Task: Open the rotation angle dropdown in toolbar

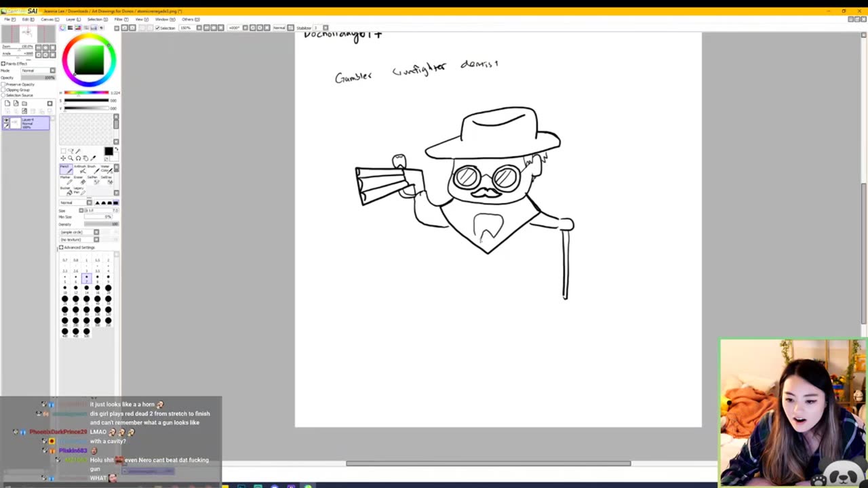Action: click(x=237, y=28)
